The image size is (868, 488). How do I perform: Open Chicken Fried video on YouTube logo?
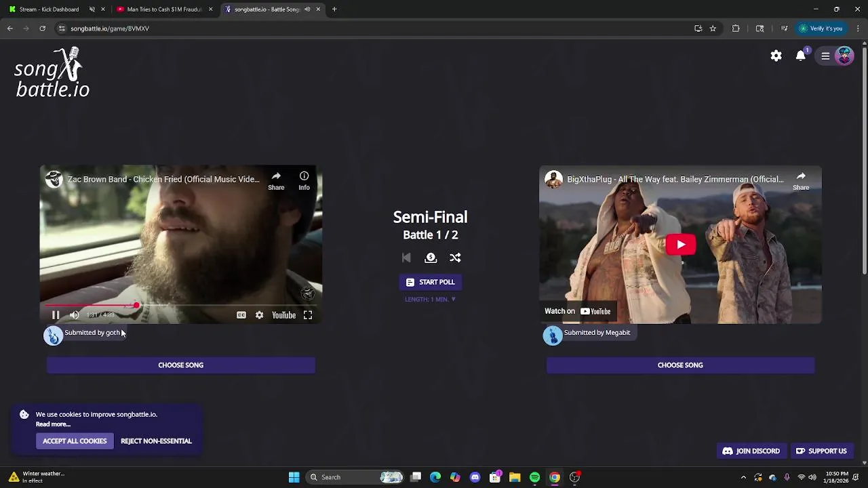click(283, 315)
